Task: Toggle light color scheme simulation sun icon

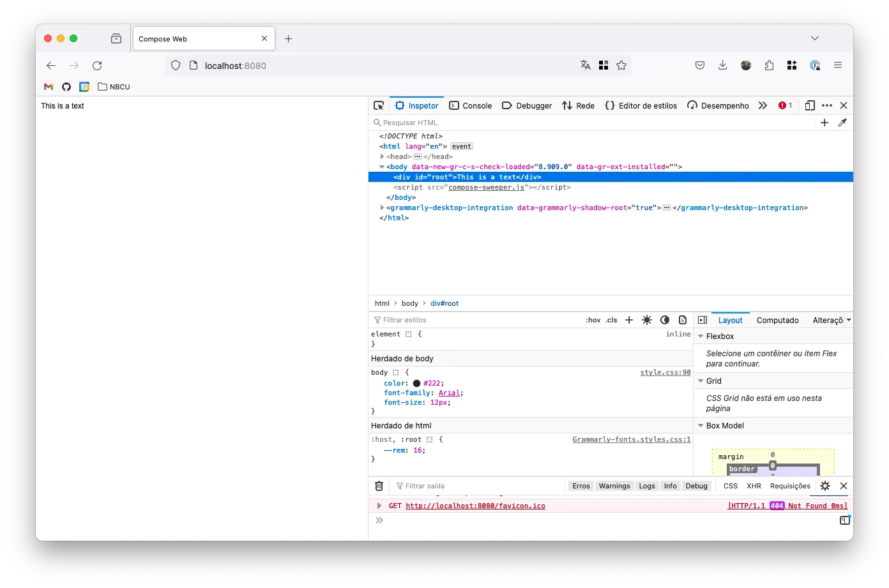Action: point(647,320)
